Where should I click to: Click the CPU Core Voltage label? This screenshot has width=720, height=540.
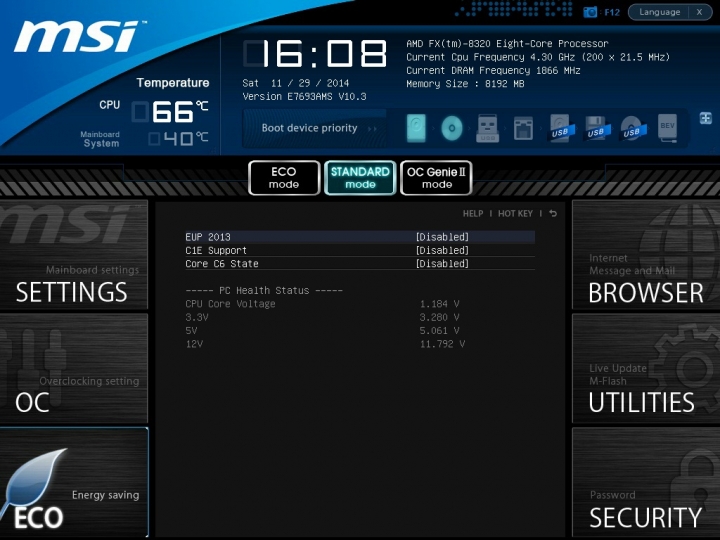coord(230,304)
